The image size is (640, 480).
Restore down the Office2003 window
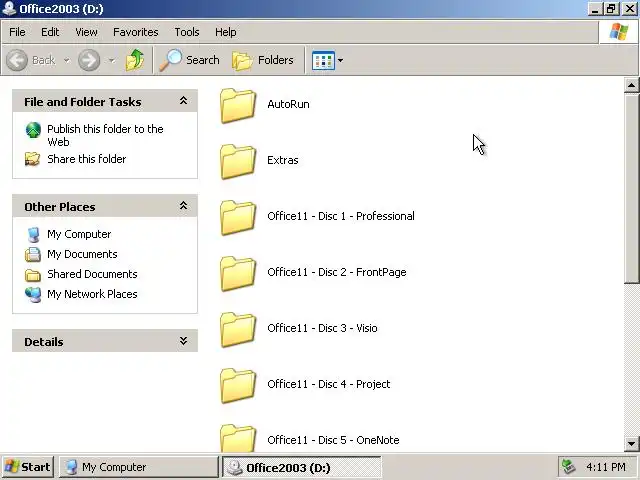click(x=611, y=9)
